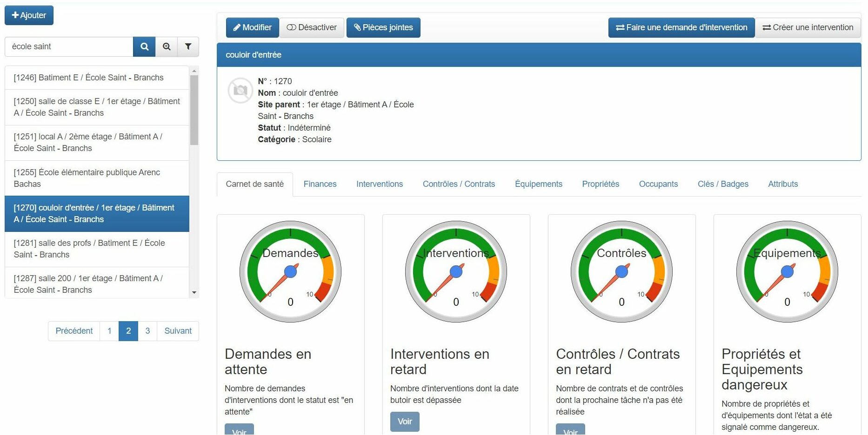
Task: Go to Précédent page
Action: pos(74,331)
